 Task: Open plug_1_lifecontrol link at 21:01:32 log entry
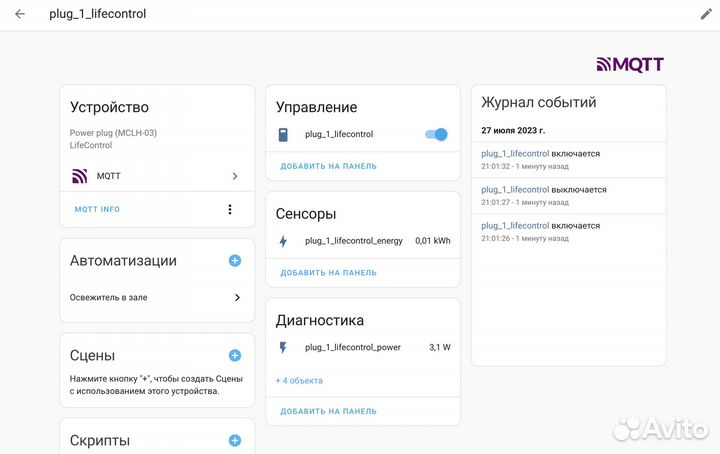point(515,154)
